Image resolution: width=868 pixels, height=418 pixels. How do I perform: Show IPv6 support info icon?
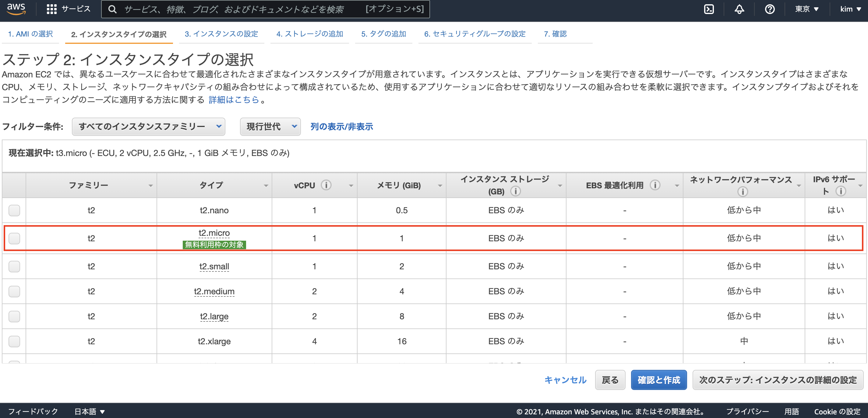[x=841, y=191]
